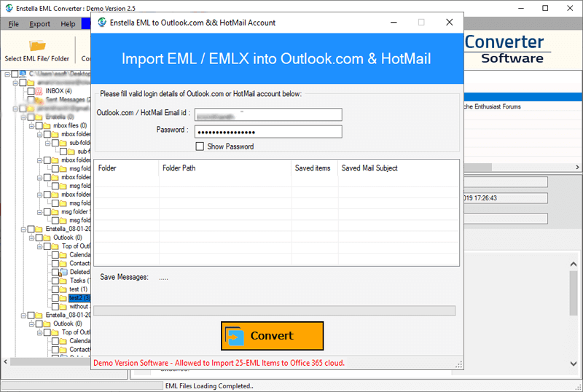Open the Help menu
583x392 pixels.
(x=68, y=24)
